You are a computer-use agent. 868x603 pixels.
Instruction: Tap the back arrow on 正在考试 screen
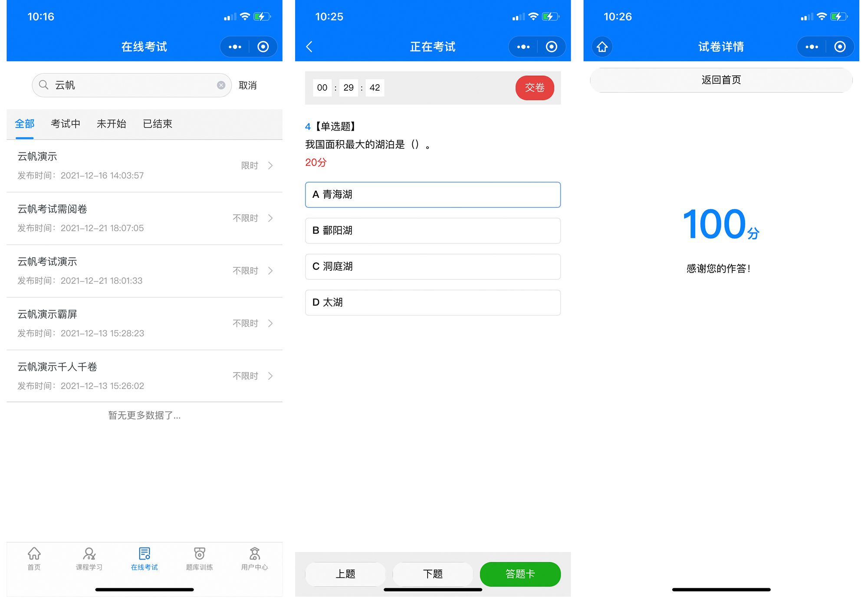309,47
